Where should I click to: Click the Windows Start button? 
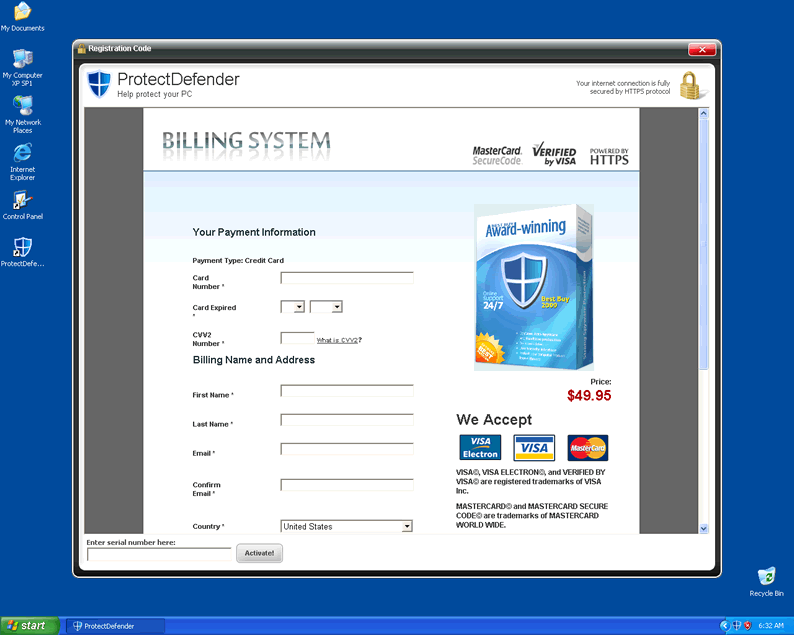pyautogui.click(x=27, y=626)
